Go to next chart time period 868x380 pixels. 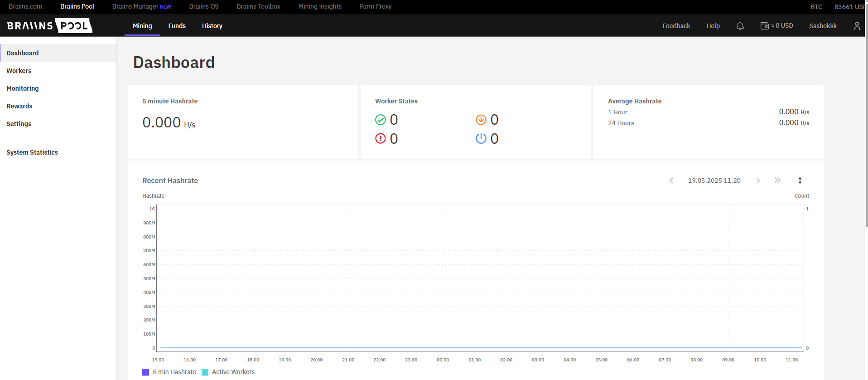tap(758, 180)
